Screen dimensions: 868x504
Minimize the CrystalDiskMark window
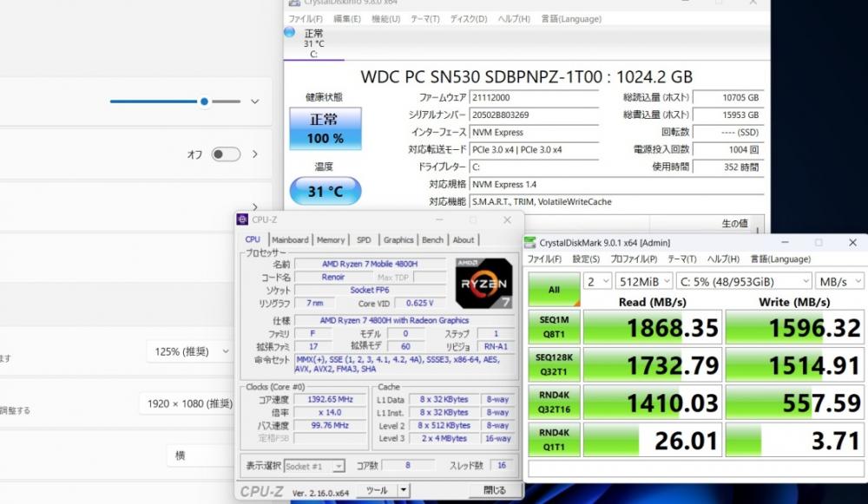[x=785, y=242]
